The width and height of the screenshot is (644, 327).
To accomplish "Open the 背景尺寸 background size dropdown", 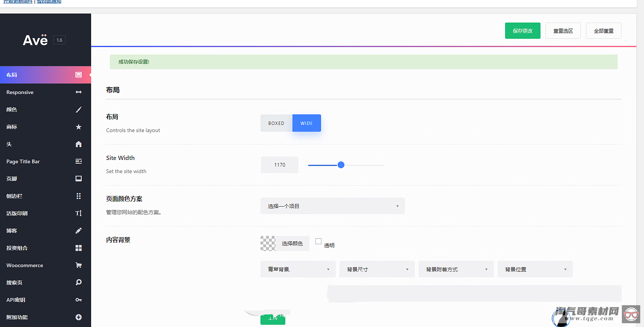I will [377, 269].
